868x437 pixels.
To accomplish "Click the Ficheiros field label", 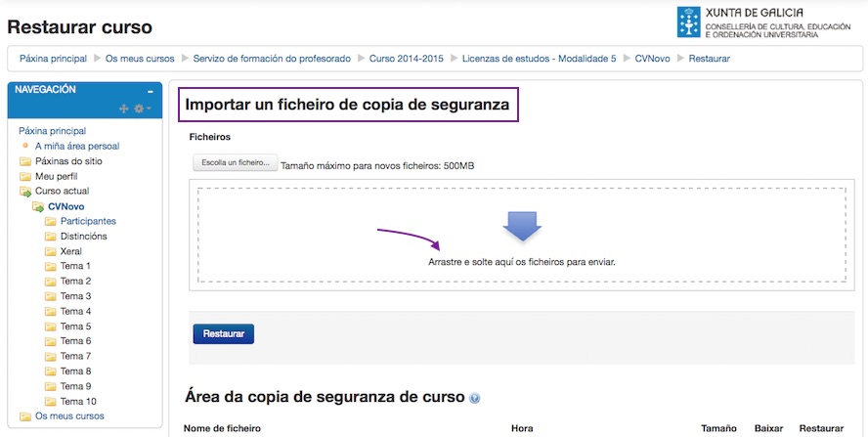I will tap(210, 136).
